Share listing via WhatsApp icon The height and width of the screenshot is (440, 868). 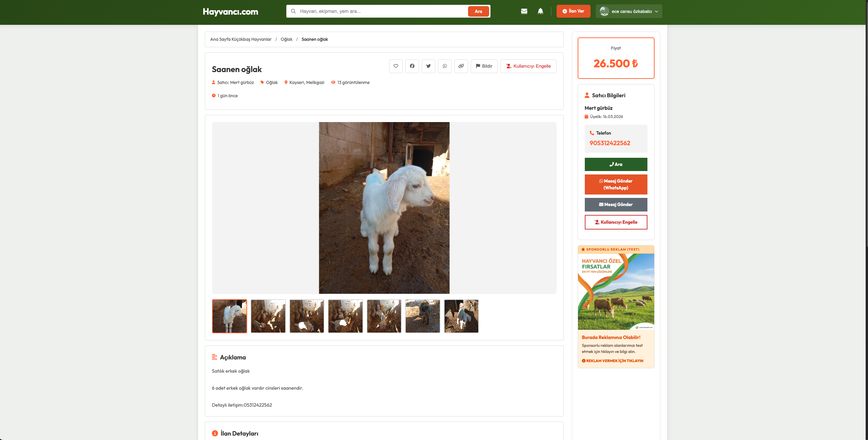tap(445, 66)
